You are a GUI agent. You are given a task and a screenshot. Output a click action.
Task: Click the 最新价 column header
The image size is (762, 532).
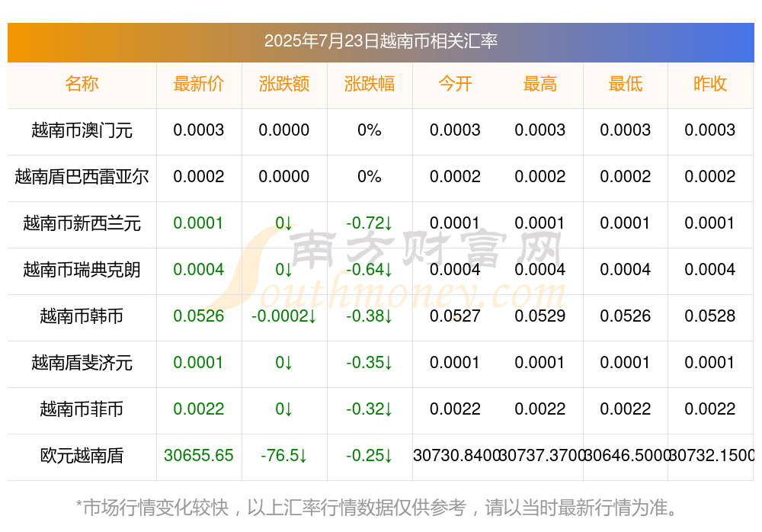199,84
